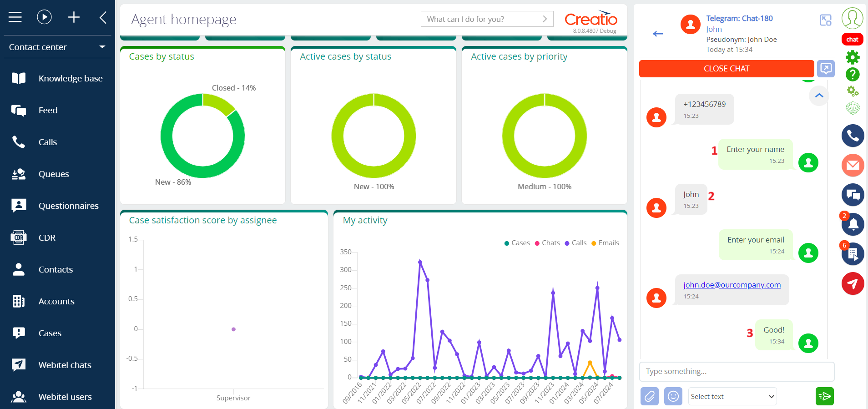Toggle the Cases series in legend
Viewport: 868px width, 409px height.
(x=517, y=243)
